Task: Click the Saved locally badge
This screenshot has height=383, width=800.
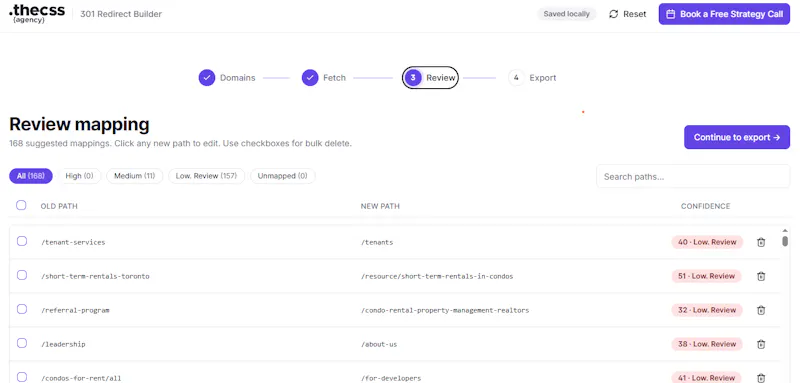Action: (566, 14)
